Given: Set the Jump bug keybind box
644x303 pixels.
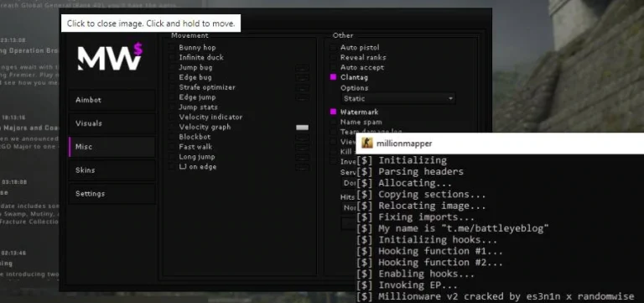Looking at the screenshot, I should 302,68.
